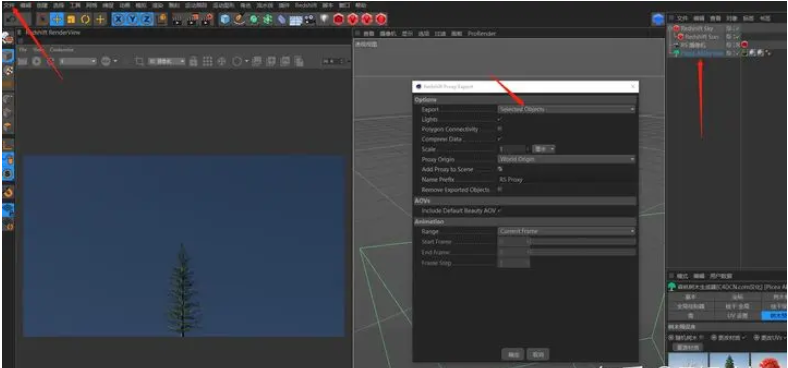
Task: Open the RenderView Customize menu
Action: click(61, 50)
